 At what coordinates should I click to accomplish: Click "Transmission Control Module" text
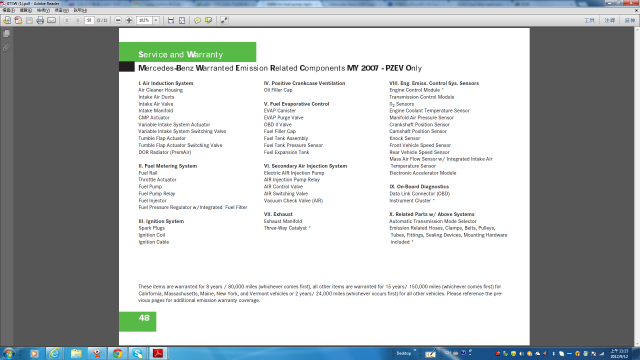point(422,97)
